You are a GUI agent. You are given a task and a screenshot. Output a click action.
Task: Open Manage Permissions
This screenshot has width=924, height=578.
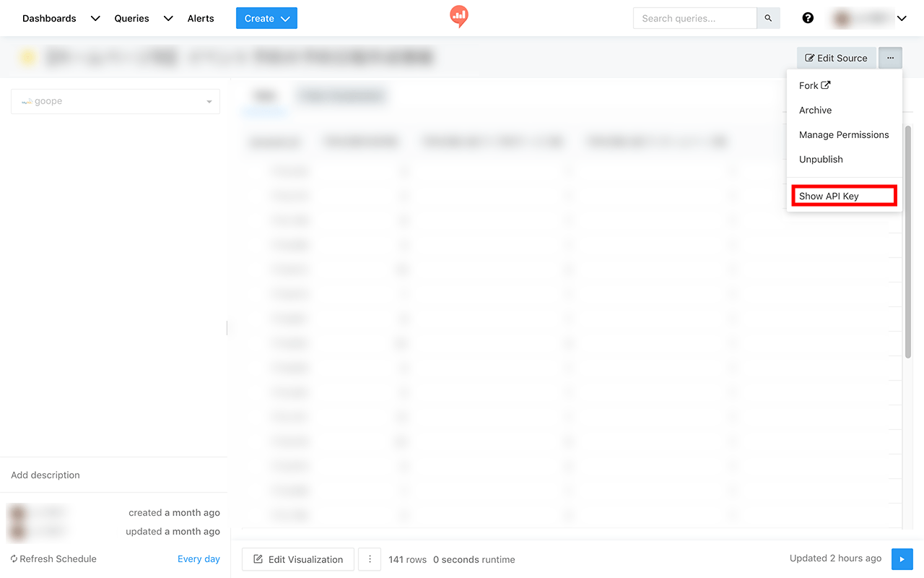pos(844,134)
